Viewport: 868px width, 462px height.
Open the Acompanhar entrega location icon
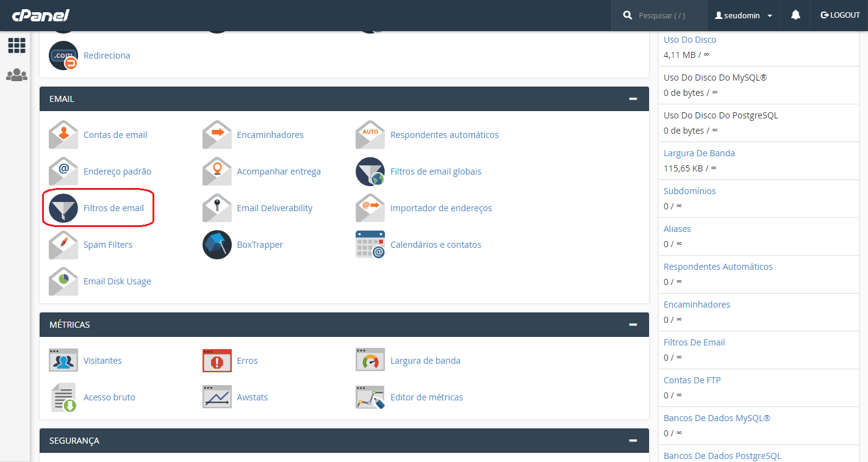click(217, 171)
